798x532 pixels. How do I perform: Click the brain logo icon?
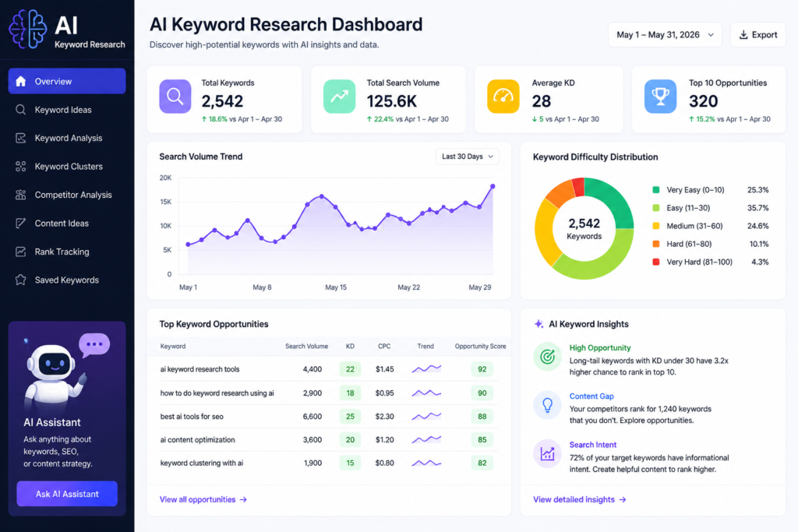click(x=28, y=29)
